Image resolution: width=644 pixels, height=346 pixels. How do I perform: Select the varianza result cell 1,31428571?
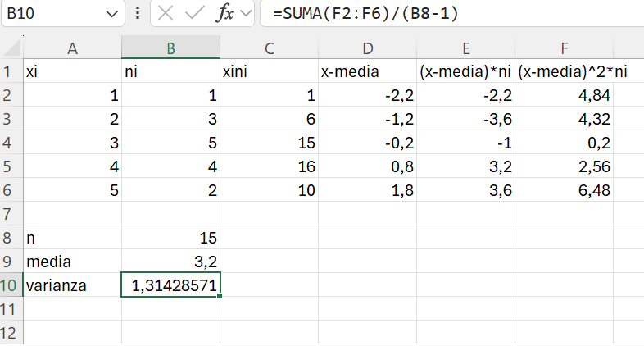(x=170, y=285)
